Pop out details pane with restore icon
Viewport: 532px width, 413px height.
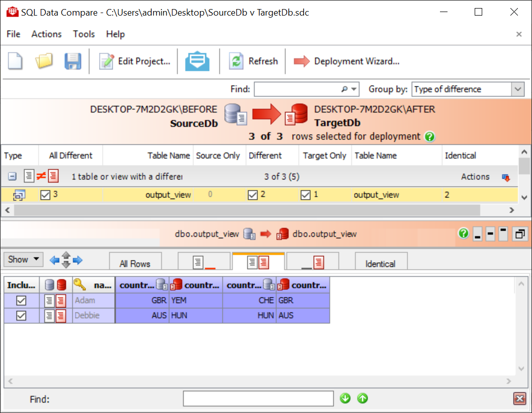click(520, 234)
